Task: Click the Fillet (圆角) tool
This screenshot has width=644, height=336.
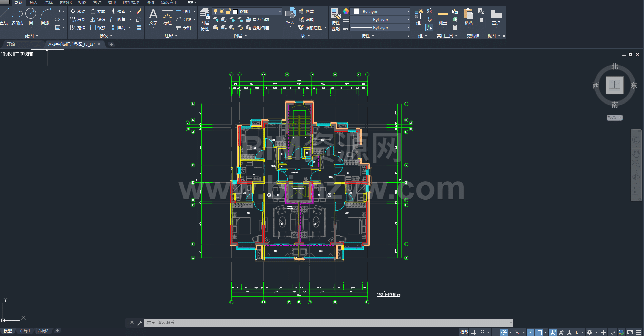Action: coord(118,19)
